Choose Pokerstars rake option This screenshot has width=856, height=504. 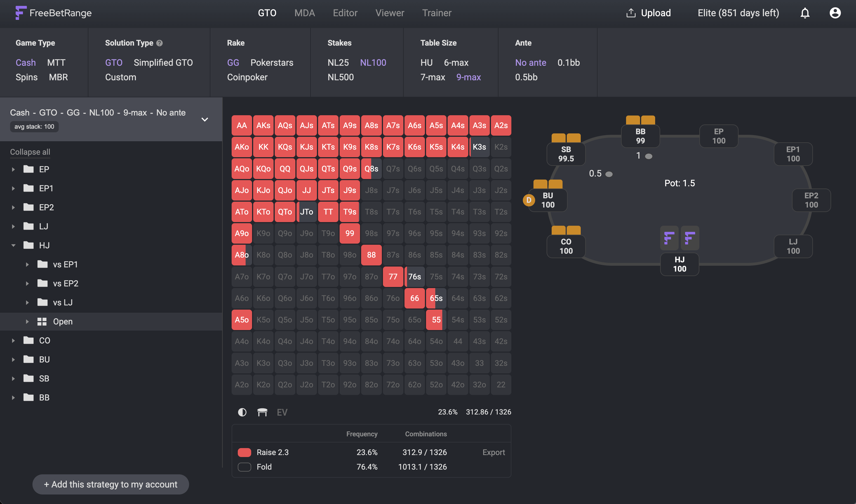tap(272, 62)
